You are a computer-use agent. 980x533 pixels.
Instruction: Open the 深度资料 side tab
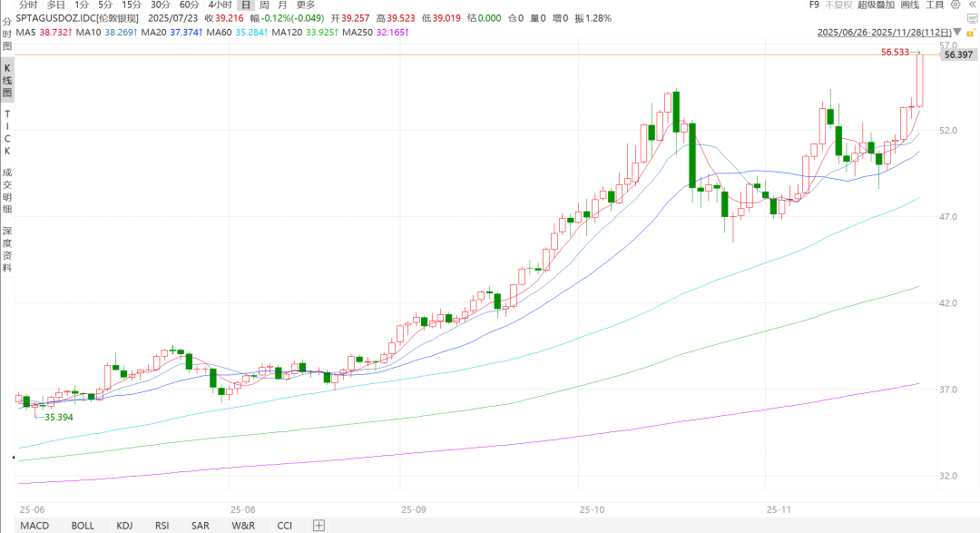[x=7, y=249]
